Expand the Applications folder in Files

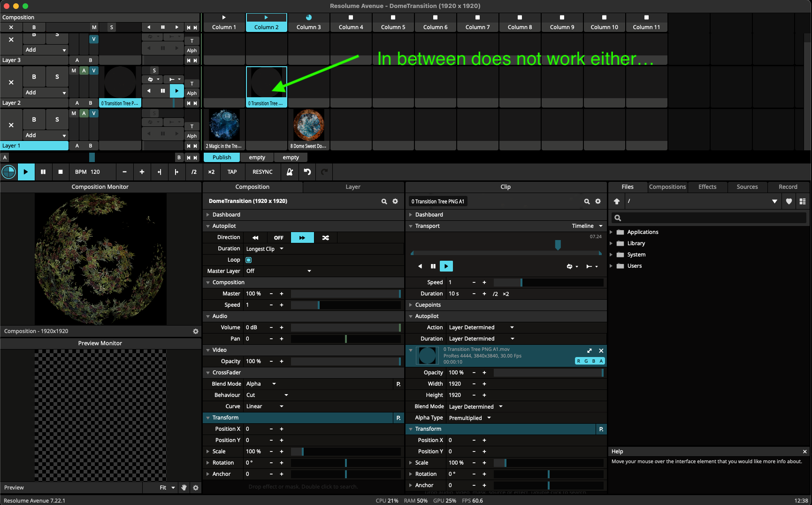pyautogui.click(x=611, y=232)
